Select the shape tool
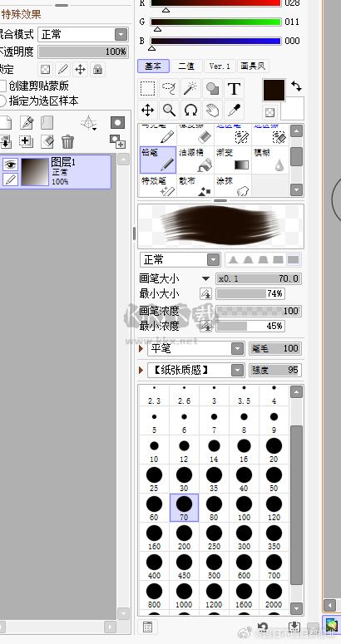 click(x=212, y=88)
